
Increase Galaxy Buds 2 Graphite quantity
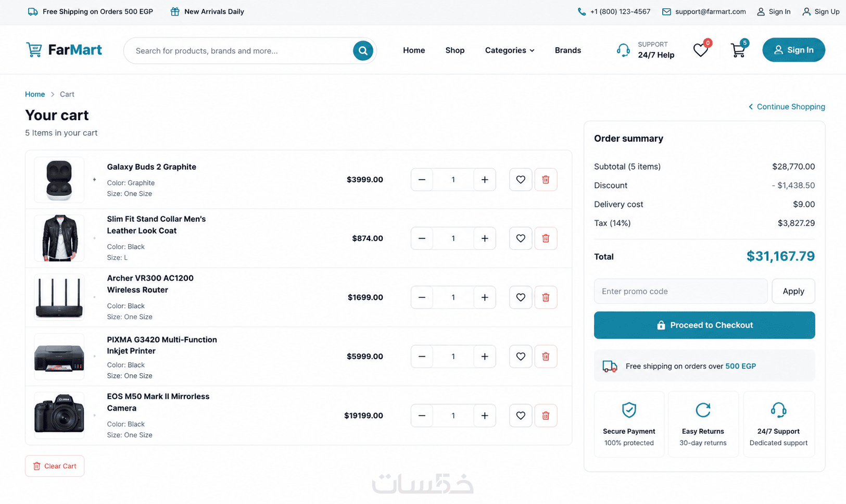click(x=485, y=180)
